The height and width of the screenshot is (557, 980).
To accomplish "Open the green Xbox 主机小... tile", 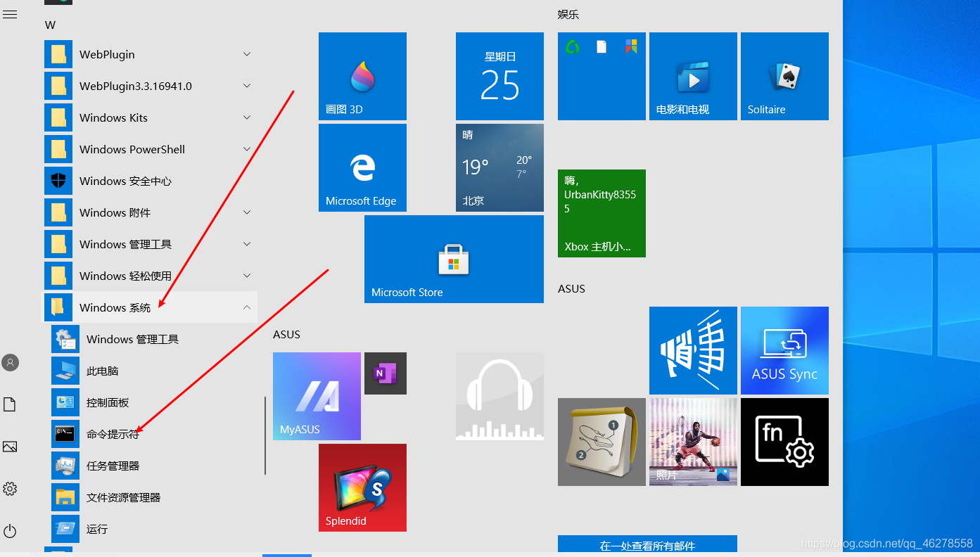I will pos(602,213).
